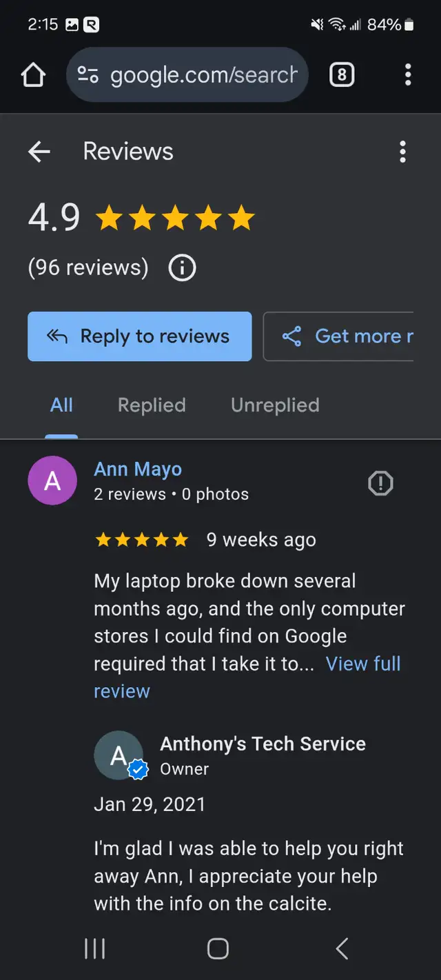Click the Reply to reviews button
The image size is (441, 980).
tap(140, 336)
